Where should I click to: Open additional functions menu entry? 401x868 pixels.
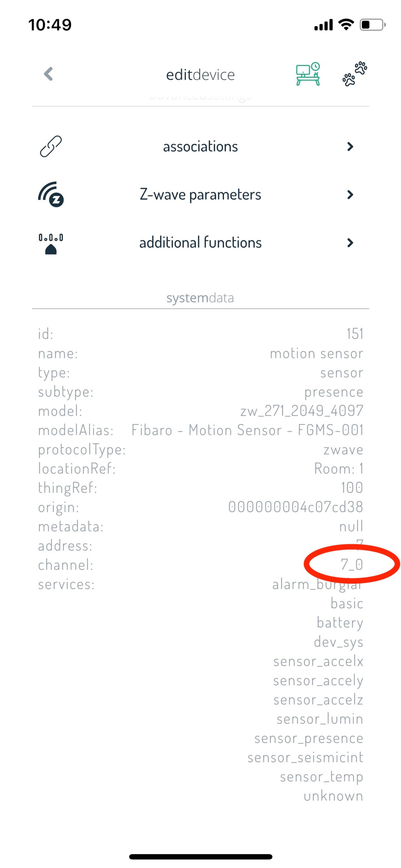click(x=200, y=243)
